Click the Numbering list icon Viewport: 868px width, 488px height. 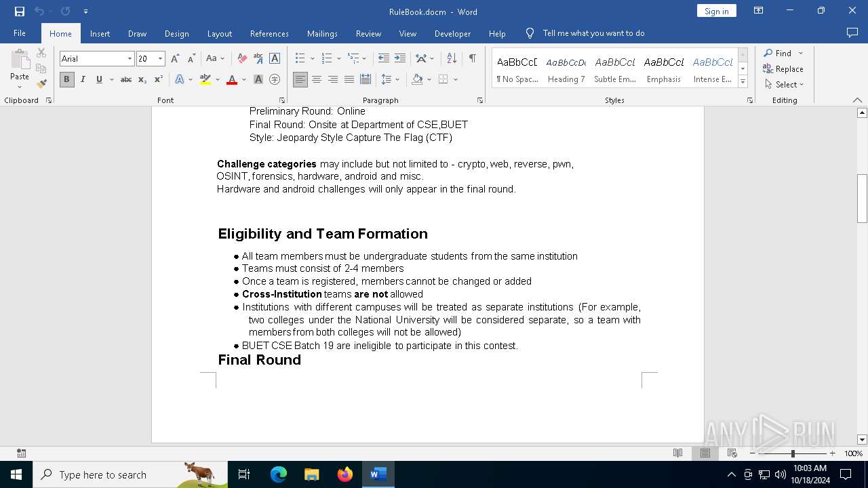click(327, 59)
